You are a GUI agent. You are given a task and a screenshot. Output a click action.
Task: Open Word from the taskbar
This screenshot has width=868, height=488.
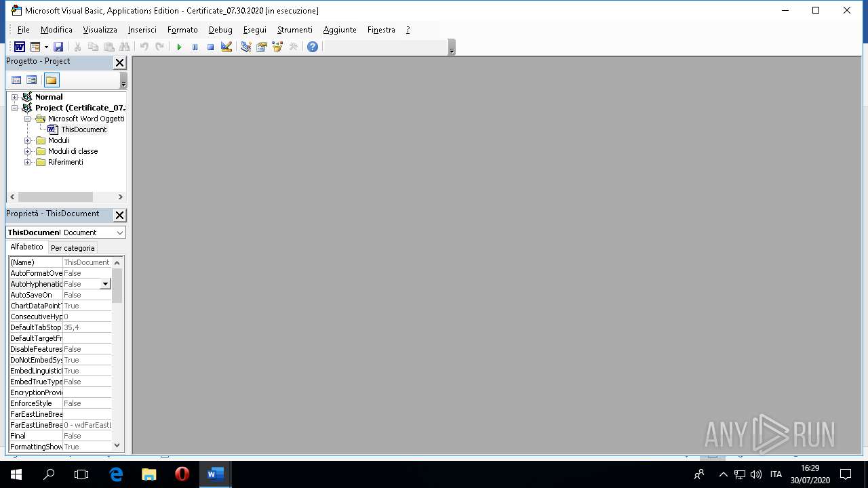pyautogui.click(x=215, y=474)
